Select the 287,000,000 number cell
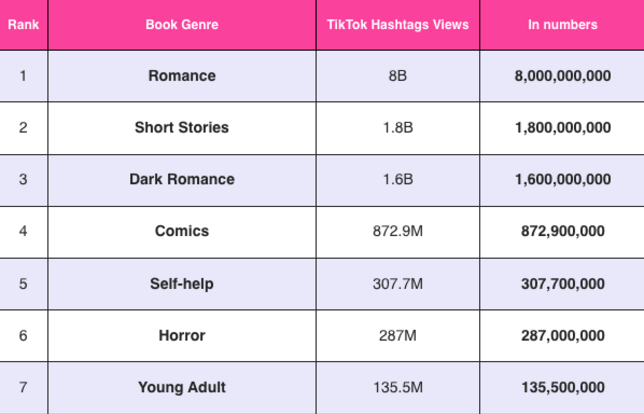 coord(562,336)
